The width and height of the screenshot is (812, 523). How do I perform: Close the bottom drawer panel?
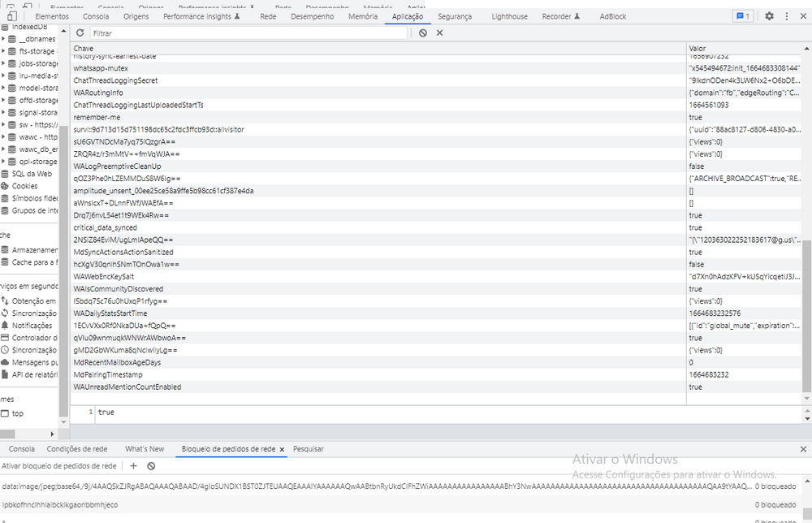[x=803, y=449]
